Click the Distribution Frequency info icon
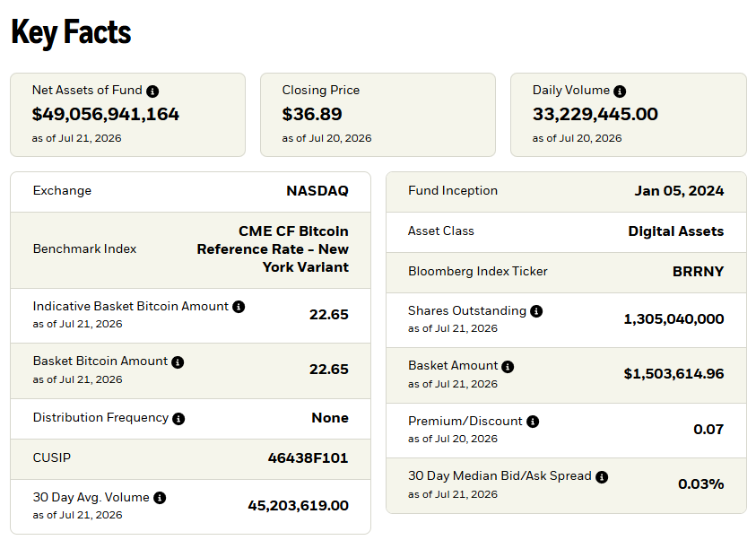This screenshot has width=756, height=540. pyautogui.click(x=178, y=419)
